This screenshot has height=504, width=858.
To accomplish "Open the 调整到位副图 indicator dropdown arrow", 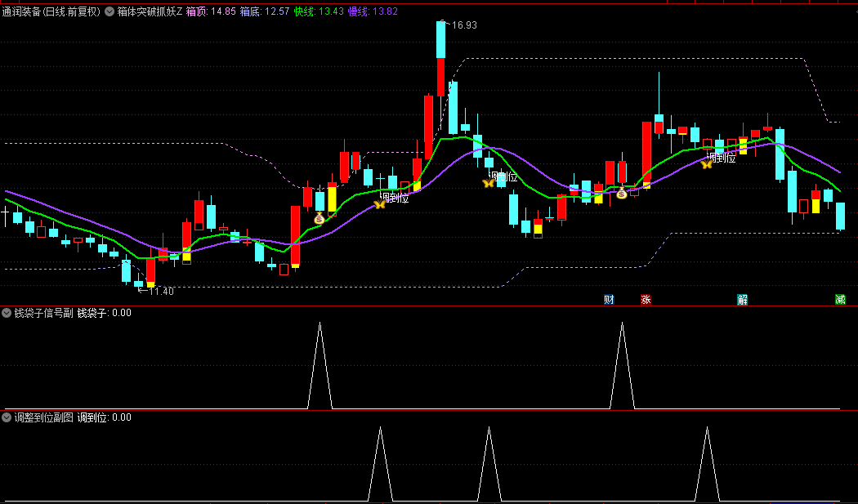I will pos(7,417).
